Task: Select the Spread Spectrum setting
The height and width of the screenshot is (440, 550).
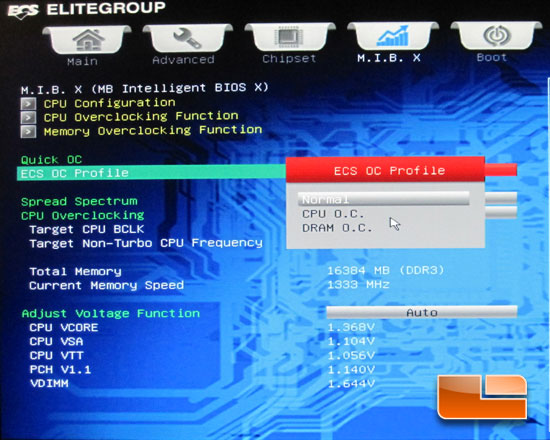Action: (x=79, y=201)
